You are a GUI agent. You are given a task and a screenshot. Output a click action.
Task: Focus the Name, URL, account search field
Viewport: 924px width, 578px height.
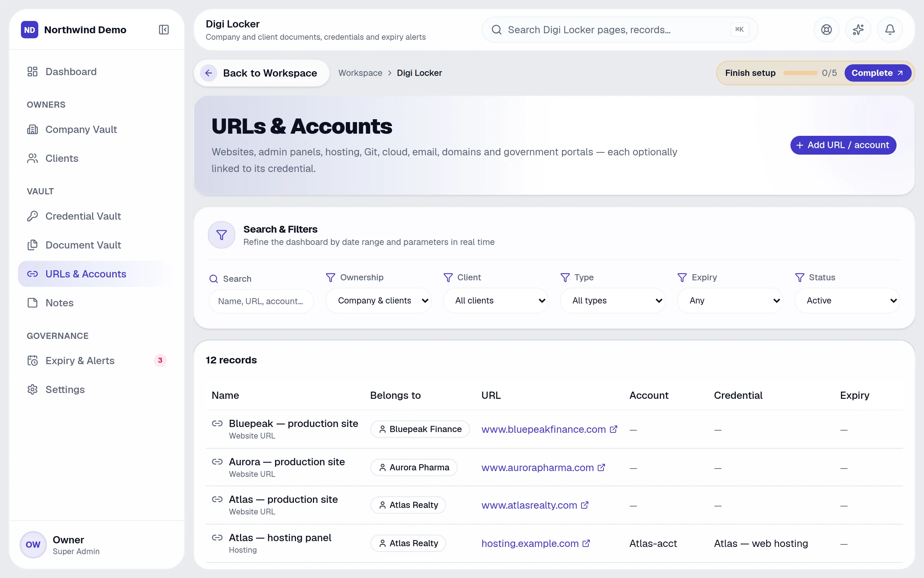[x=261, y=301]
